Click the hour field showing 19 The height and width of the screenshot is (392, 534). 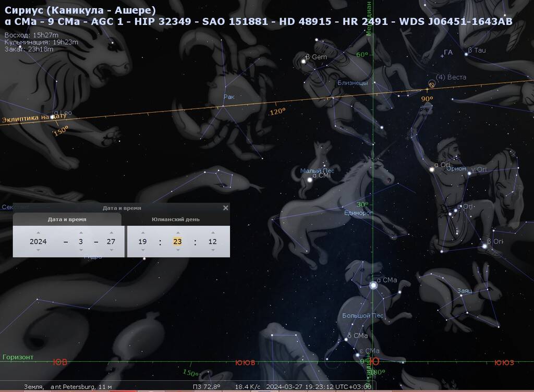click(142, 241)
